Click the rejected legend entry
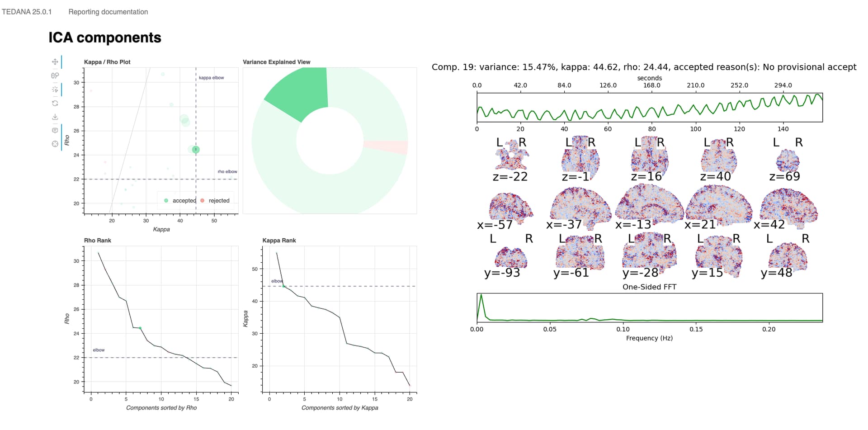Screen dimensions: 868x430 pyautogui.click(x=215, y=201)
